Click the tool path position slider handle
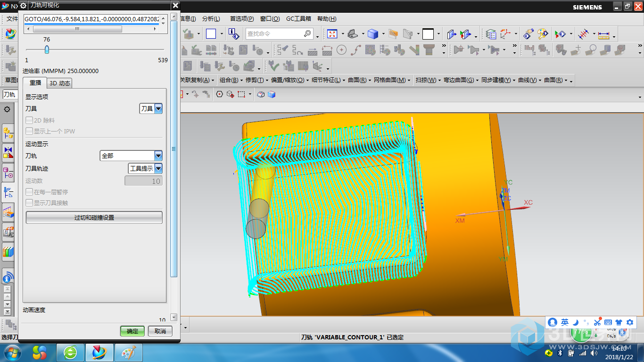This screenshot has width=644, height=362. pos(47,49)
